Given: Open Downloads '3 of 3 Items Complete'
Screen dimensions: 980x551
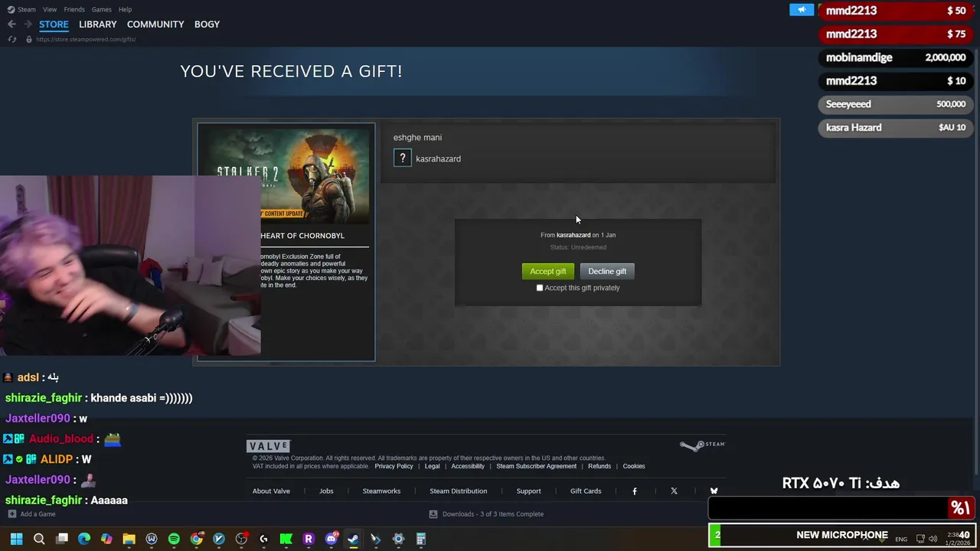Looking at the screenshot, I should [x=493, y=514].
